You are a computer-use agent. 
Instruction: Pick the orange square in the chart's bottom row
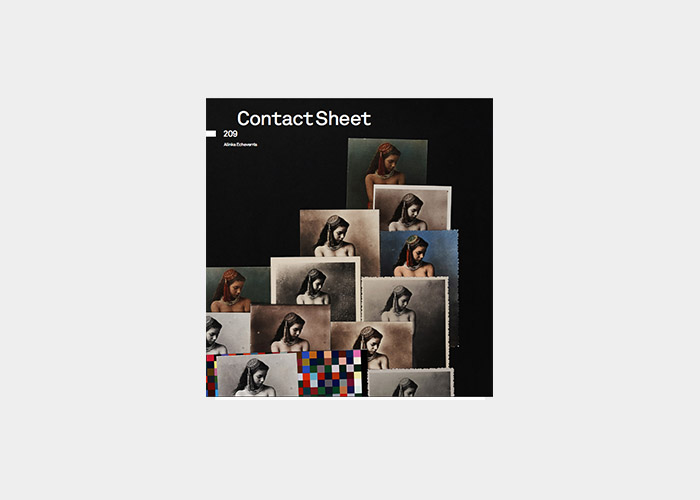point(343,391)
